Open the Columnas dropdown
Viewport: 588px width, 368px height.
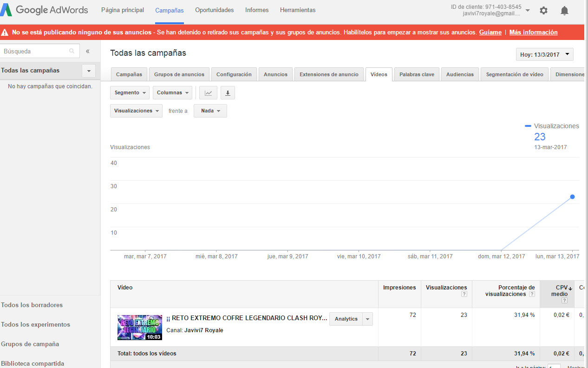coord(172,93)
